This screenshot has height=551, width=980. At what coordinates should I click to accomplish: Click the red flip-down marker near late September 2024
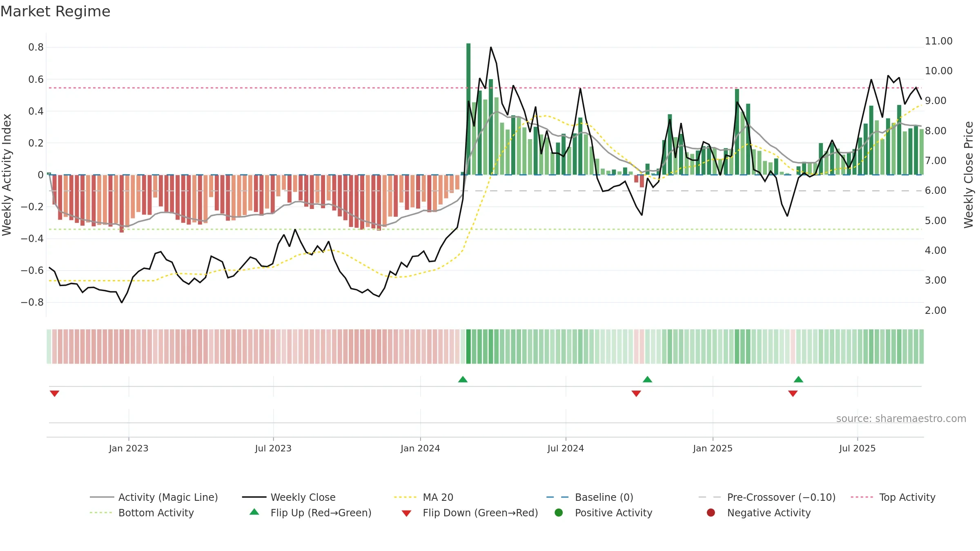pos(636,393)
